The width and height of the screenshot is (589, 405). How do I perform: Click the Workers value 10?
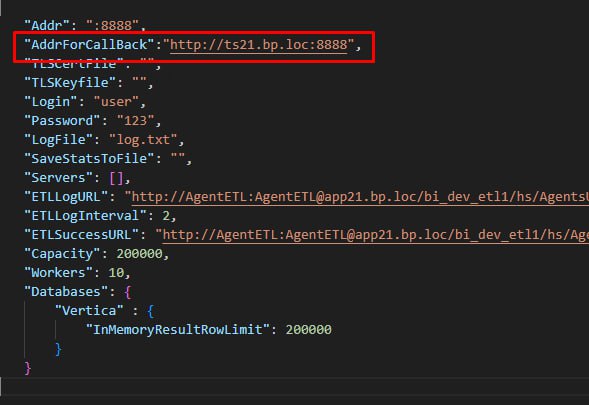tap(116, 273)
